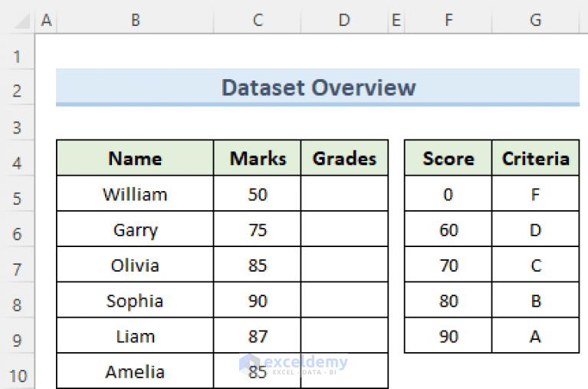Select the Name header cell
The image size is (588, 389).
pyautogui.click(x=135, y=158)
